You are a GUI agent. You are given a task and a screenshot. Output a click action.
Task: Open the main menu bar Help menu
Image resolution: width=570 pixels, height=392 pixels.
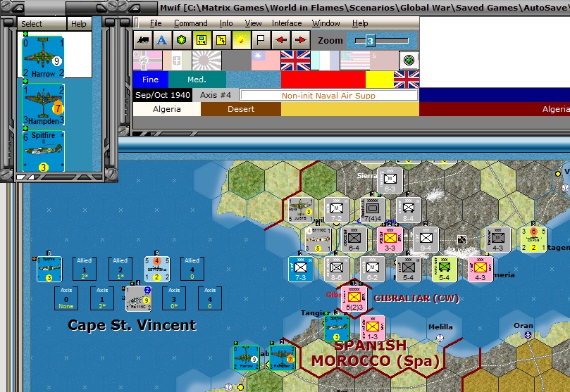[x=360, y=23]
